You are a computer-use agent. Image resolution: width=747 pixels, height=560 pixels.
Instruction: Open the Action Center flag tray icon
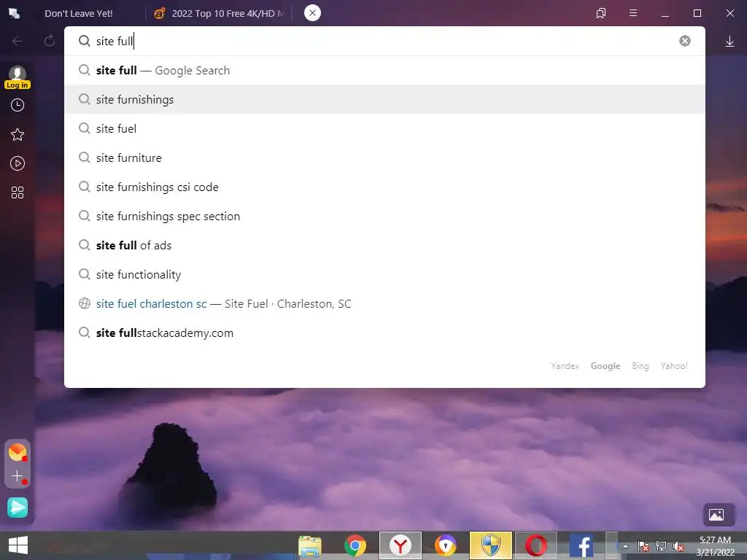click(643, 546)
